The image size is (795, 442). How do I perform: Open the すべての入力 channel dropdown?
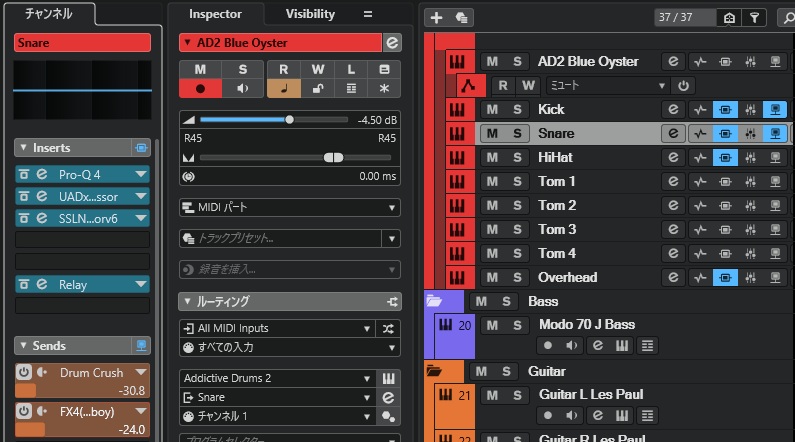(290, 348)
